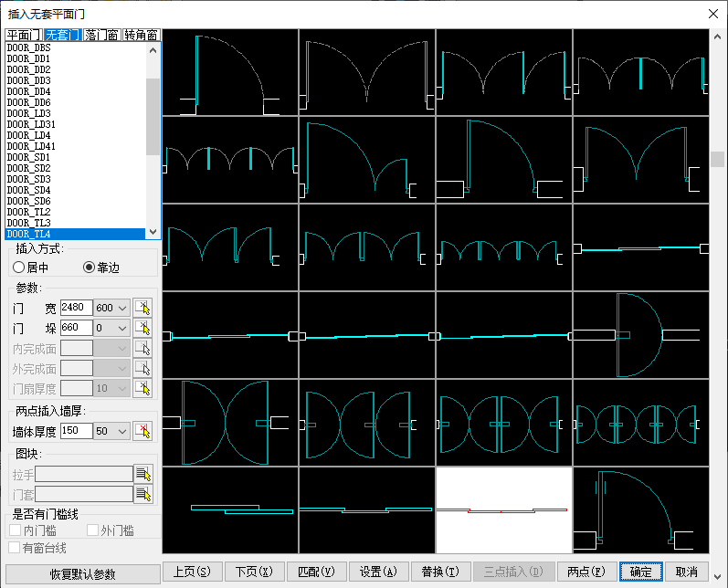Select the second thumbnail in the last row
This screenshot has width=728, height=588.
(367, 510)
